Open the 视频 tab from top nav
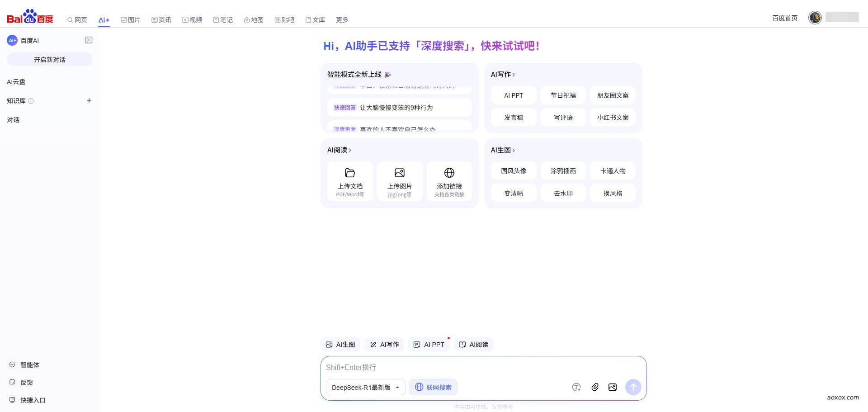The width and height of the screenshot is (868, 412). click(x=192, y=19)
